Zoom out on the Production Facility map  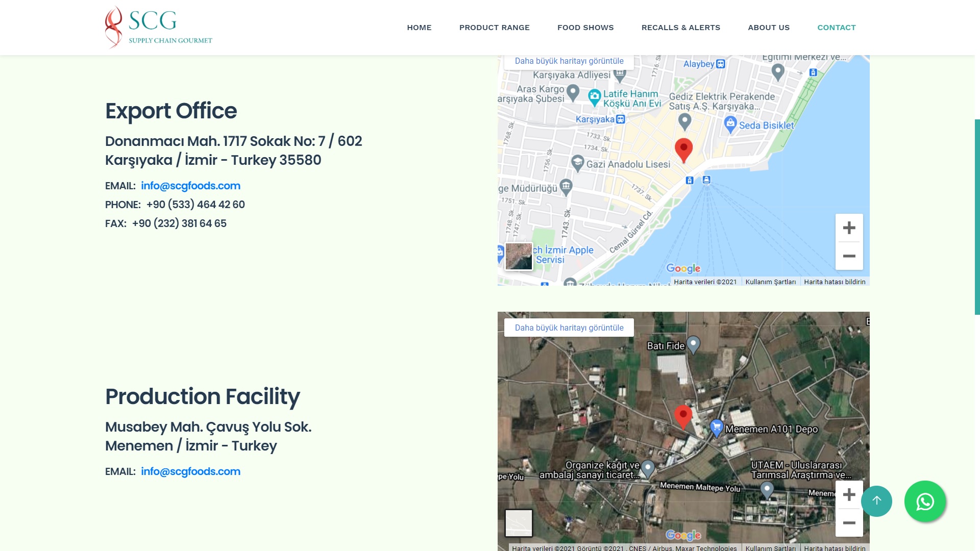tap(849, 523)
